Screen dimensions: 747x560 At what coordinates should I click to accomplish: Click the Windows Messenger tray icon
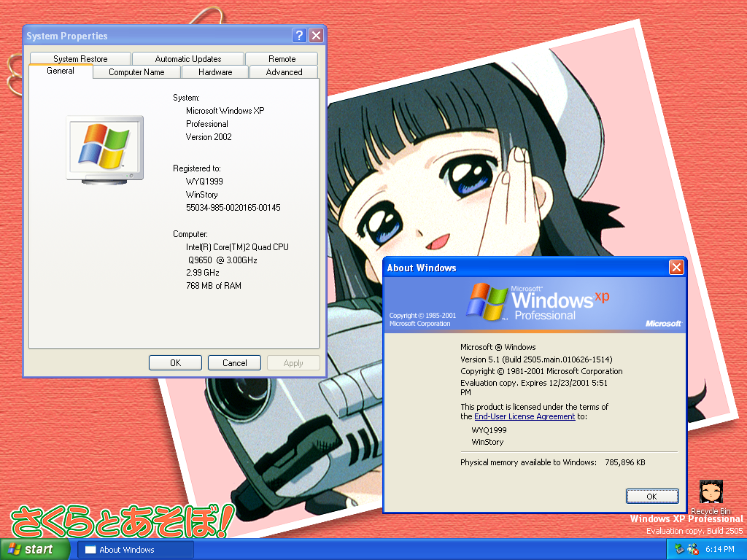click(693, 549)
